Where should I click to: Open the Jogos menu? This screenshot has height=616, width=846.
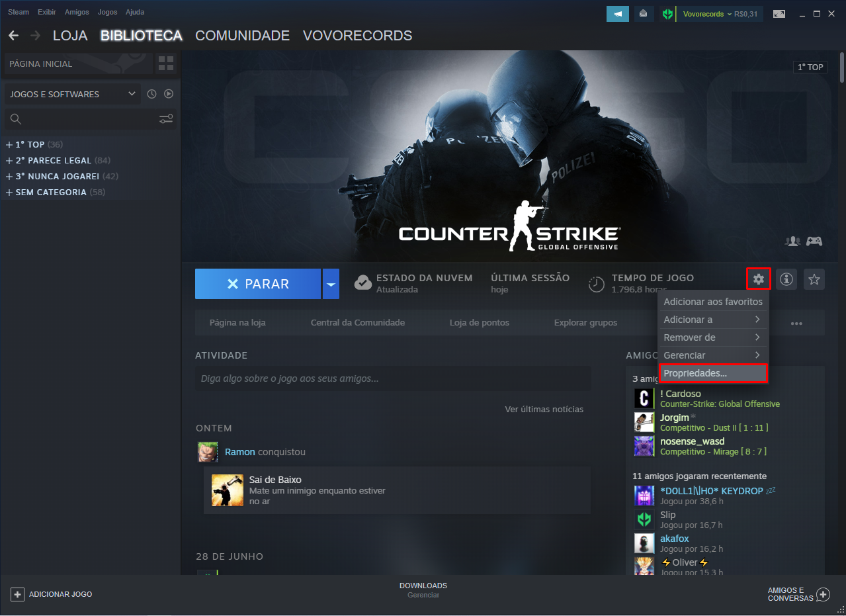tap(107, 12)
